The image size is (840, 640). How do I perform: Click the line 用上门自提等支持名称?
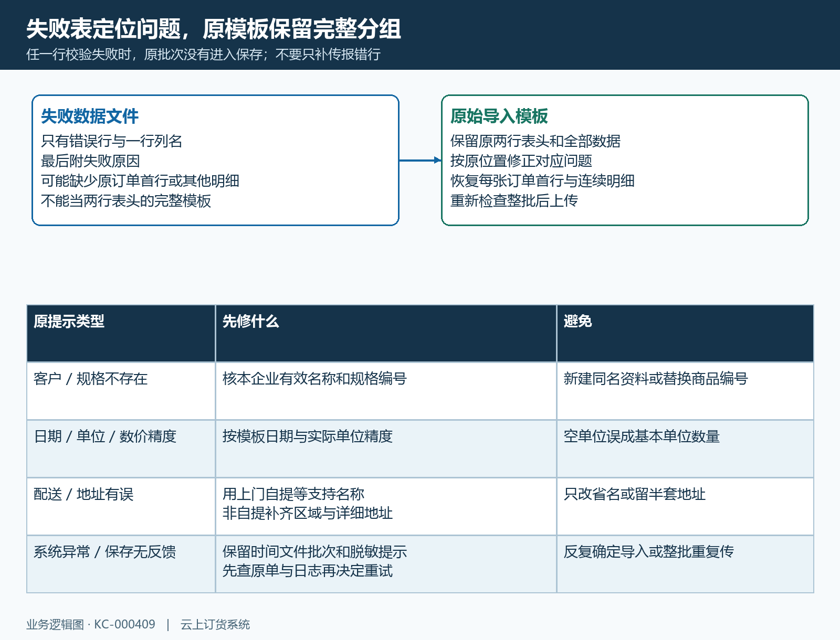[293, 494]
